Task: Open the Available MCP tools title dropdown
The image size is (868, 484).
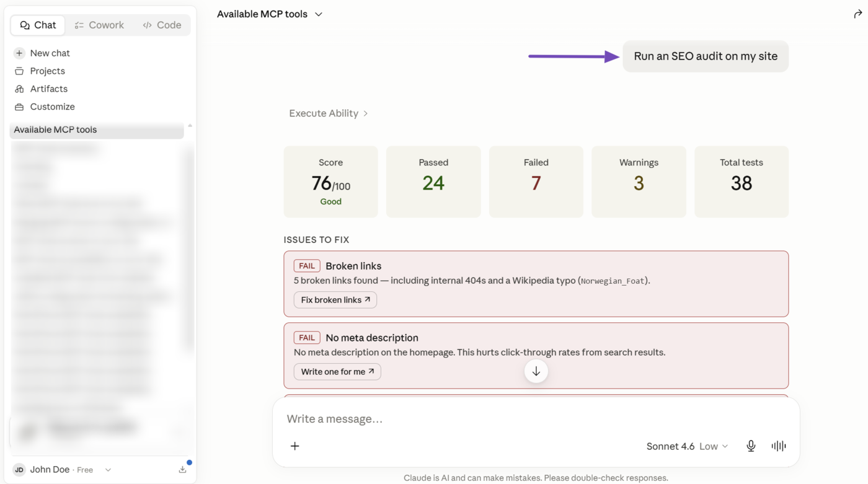Action: [270, 14]
